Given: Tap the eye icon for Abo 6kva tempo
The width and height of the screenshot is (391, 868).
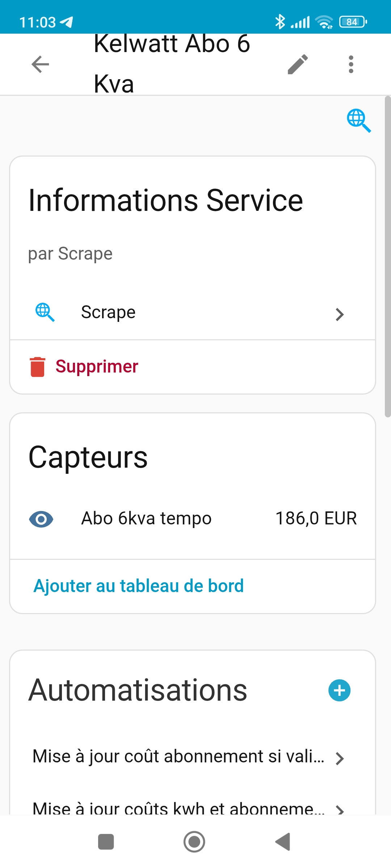Looking at the screenshot, I should tap(41, 519).
